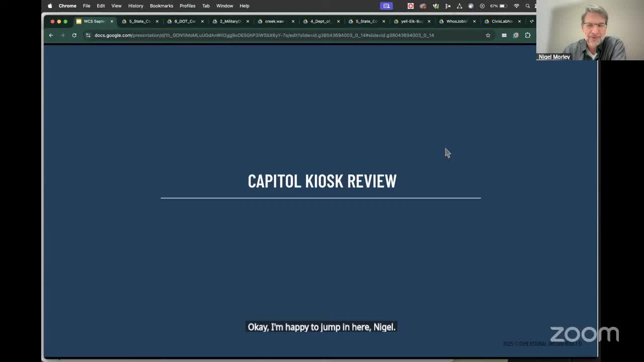Image resolution: width=644 pixels, height=362 pixels.
Task: Open the History menu
Action: (x=135, y=6)
